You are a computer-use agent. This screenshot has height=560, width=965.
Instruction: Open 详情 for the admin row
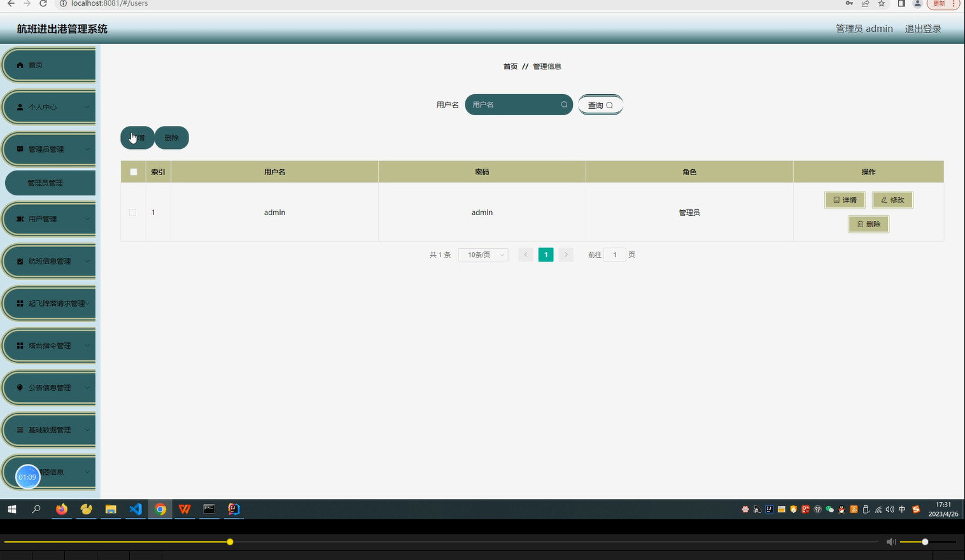[845, 200]
